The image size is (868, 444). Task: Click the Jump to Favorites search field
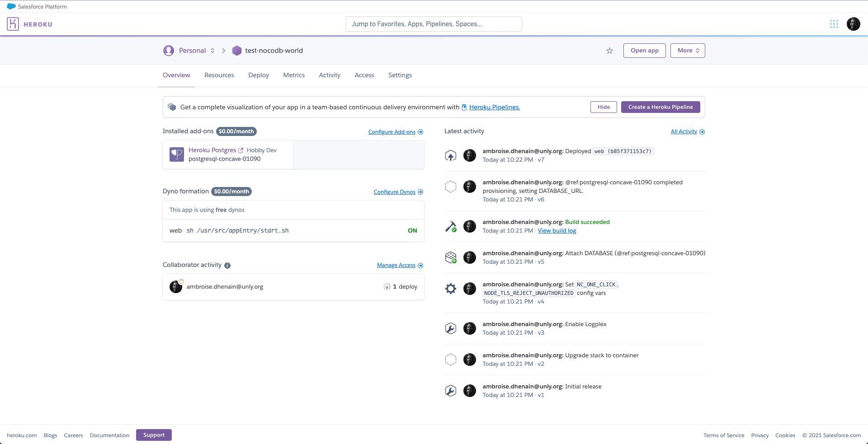(x=434, y=24)
